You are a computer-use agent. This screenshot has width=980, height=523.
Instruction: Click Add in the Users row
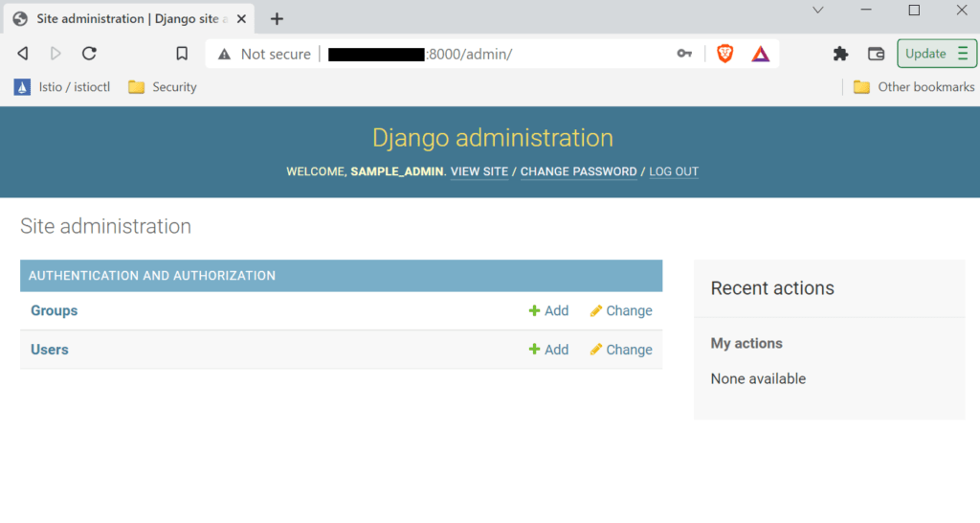point(548,350)
